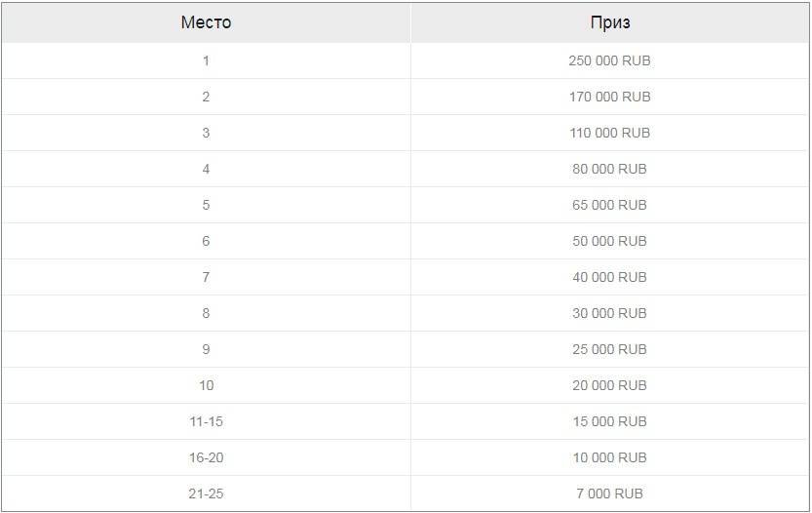Viewport: 812px width, 513px height.
Task: Click the place 21-25 cell
Action: [x=206, y=493]
